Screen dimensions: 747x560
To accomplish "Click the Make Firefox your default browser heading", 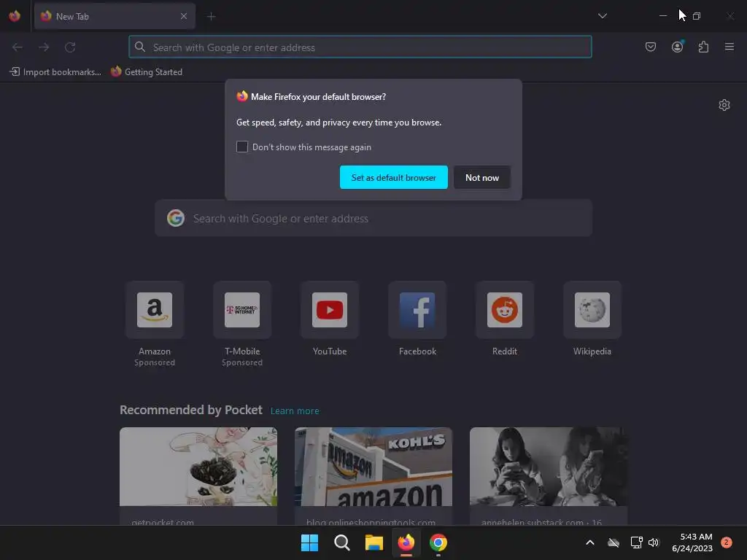I will (318, 97).
